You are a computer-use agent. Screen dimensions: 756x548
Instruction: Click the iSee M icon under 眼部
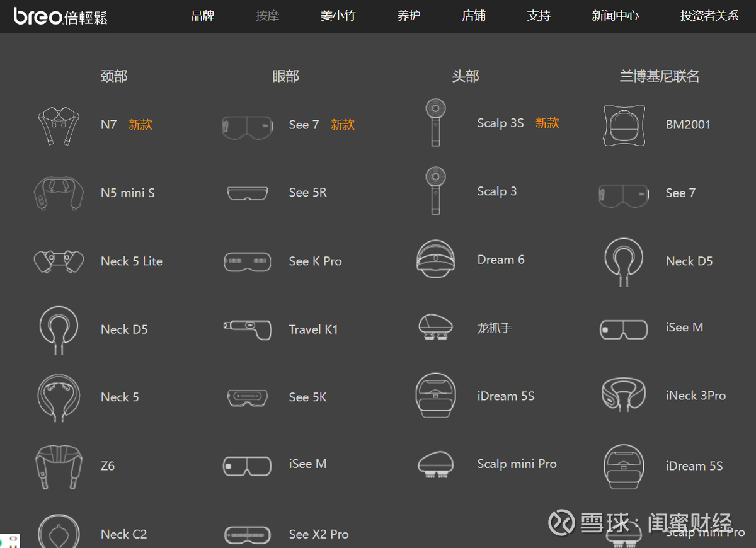248,466
